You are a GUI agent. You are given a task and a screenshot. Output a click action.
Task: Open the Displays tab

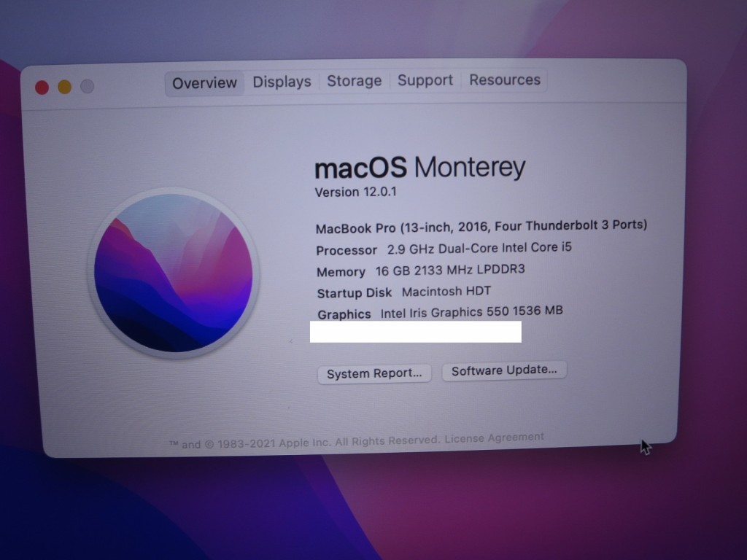pyautogui.click(x=282, y=82)
